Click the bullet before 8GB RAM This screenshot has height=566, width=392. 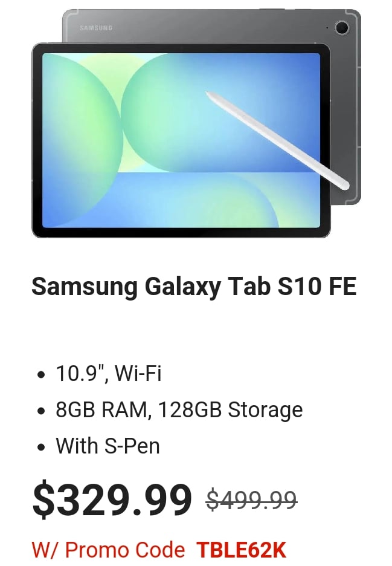pos(42,411)
